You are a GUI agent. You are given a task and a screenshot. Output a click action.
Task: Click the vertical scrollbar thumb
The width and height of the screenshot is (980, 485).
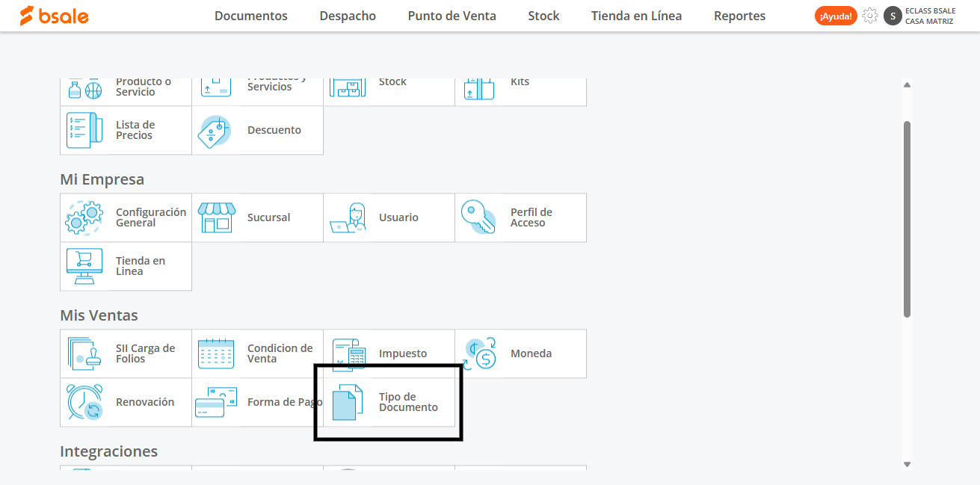tap(907, 219)
